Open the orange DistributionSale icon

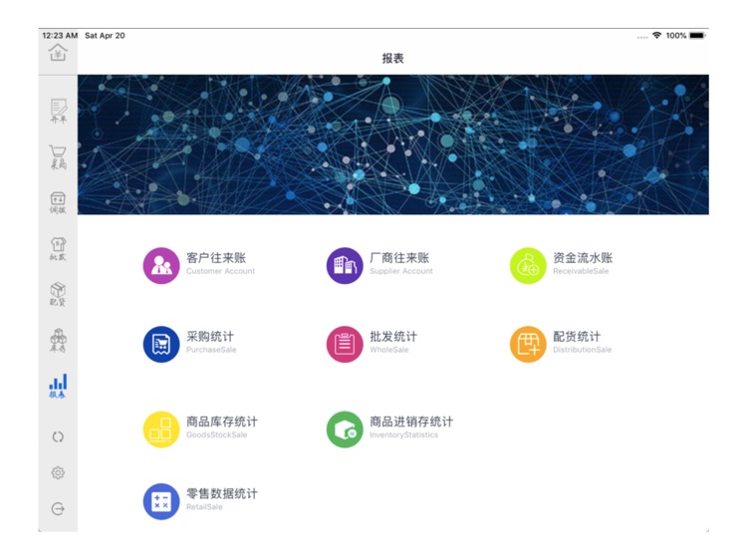pyautogui.click(x=528, y=344)
